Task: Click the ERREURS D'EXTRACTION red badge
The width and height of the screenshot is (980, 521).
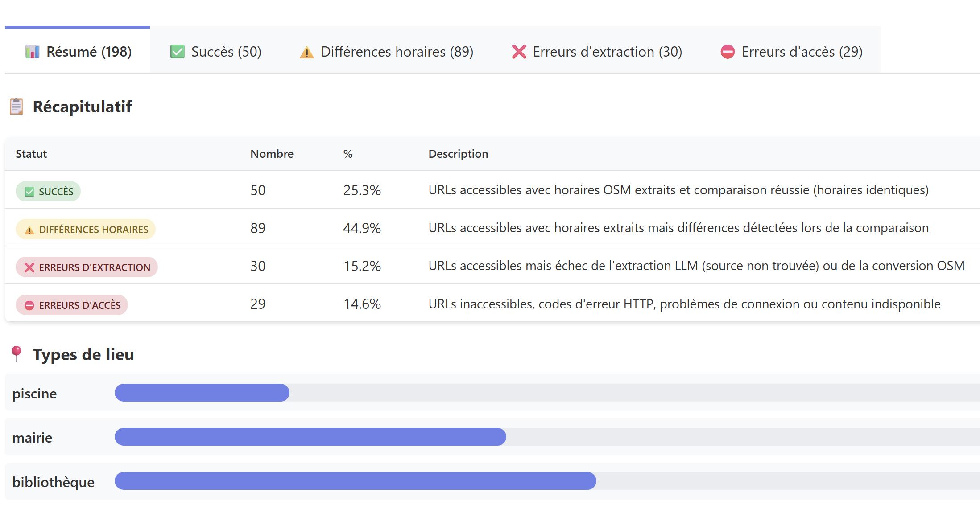Action: click(x=87, y=267)
